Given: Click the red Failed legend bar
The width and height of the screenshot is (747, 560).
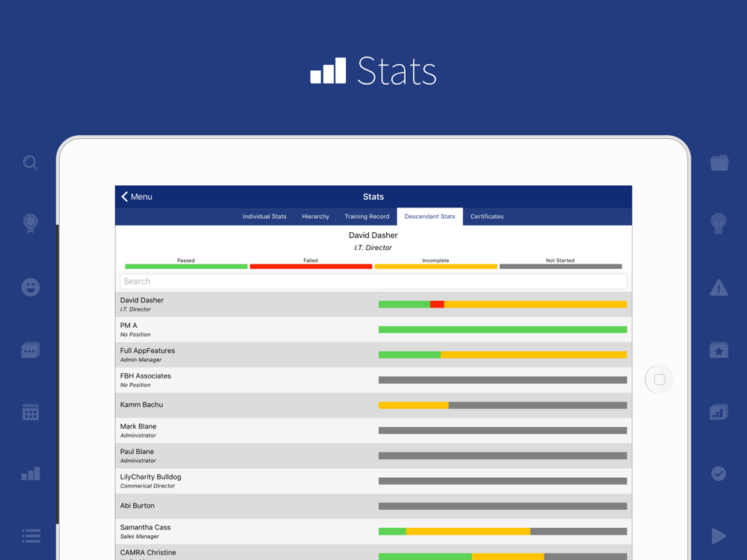Looking at the screenshot, I should pyautogui.click(x=311, y=267).
